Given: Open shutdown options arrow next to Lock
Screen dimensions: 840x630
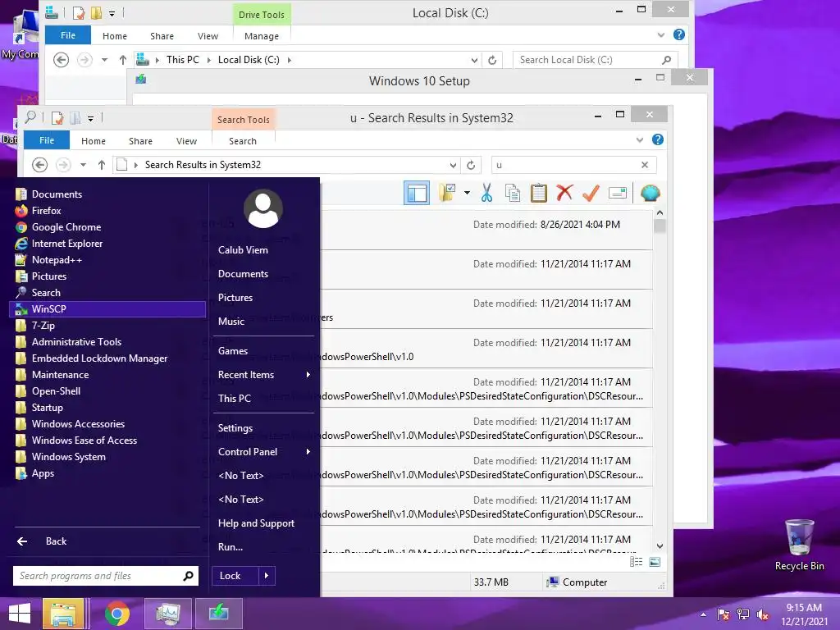Looking at the screenshot, I should click(267, 576).
